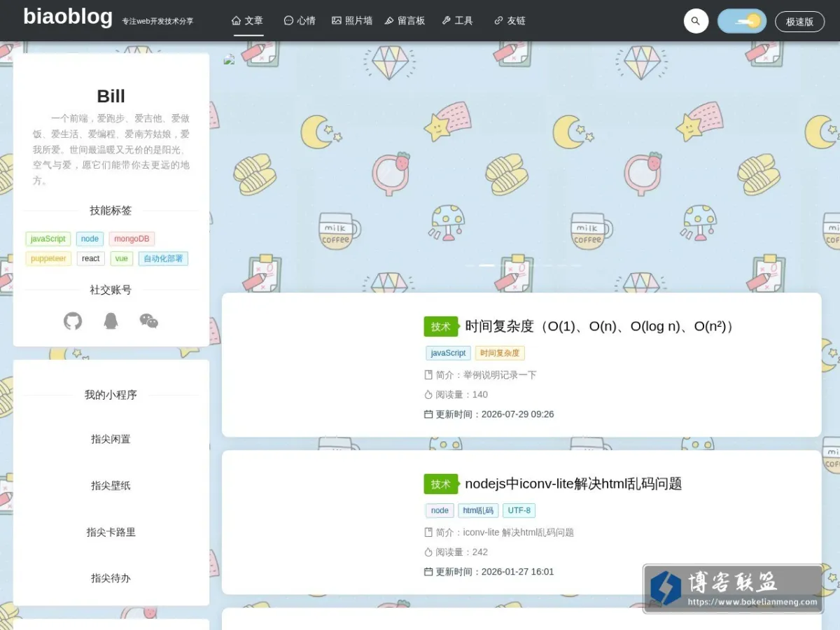
Task: Open the 友链 nav item
Action: point(510,21)
